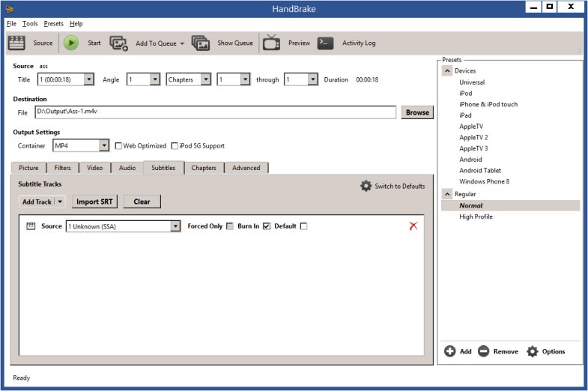Viewport: 588px width, 391px height.
Task: Uncheck the Burn In checkbox
Action: pos(267,226)
